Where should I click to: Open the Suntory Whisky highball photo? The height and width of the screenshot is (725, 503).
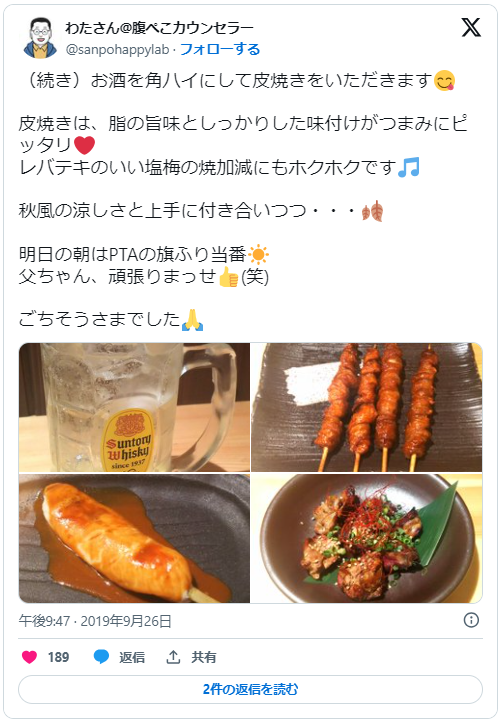point(134,407)
